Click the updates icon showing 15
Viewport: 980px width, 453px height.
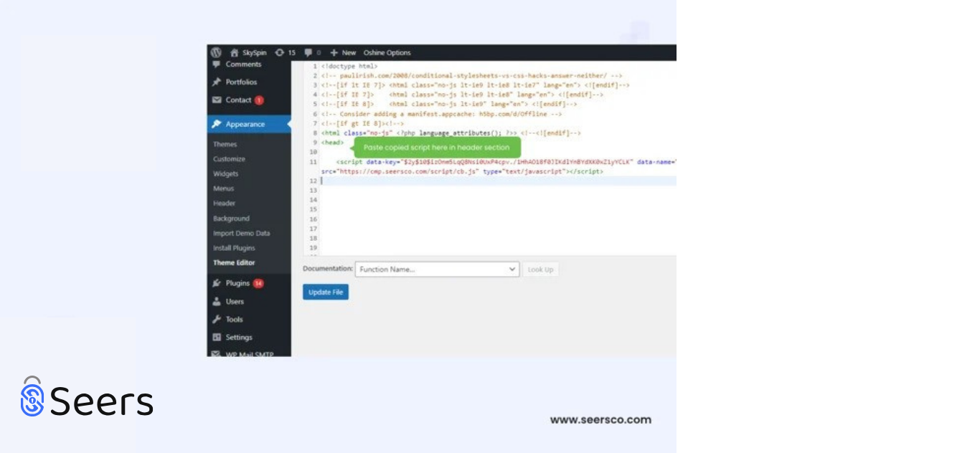tap(279, 52)
